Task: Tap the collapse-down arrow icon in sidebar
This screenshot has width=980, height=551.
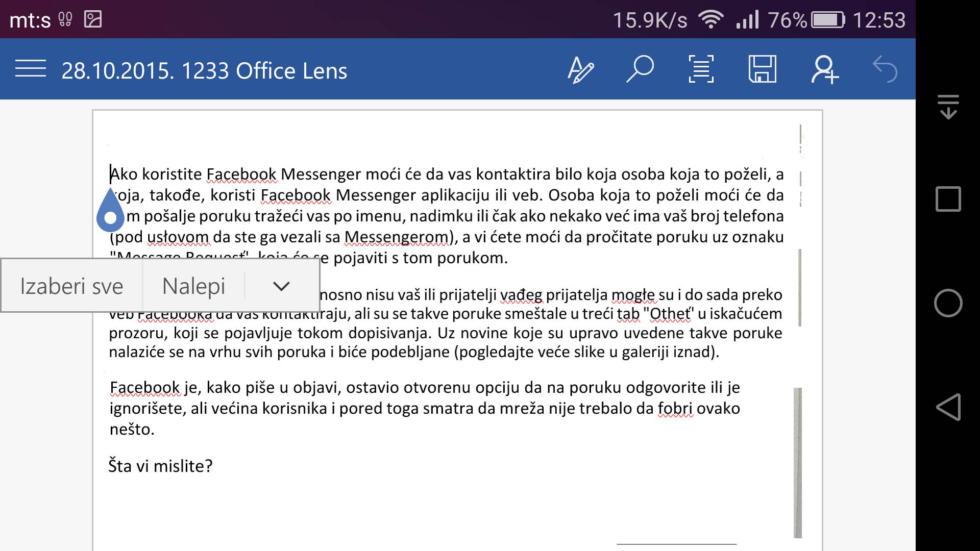Action: (x=948, y=107)
